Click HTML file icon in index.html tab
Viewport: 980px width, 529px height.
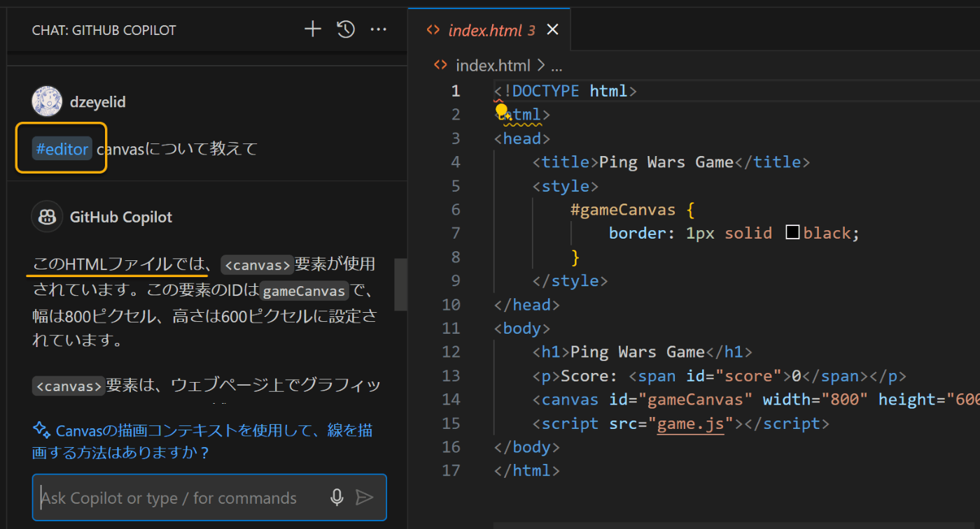click(x=433, y=30)
